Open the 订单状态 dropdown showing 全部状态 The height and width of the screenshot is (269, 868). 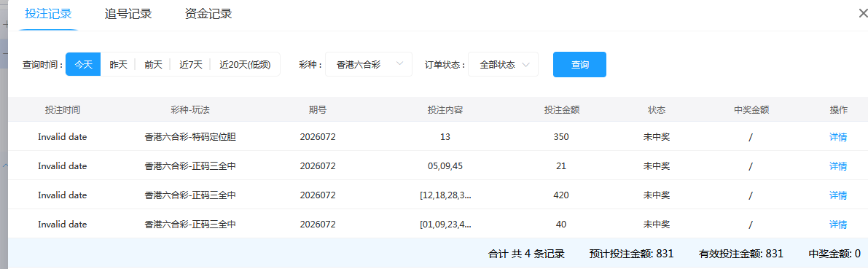coord(503,64)
